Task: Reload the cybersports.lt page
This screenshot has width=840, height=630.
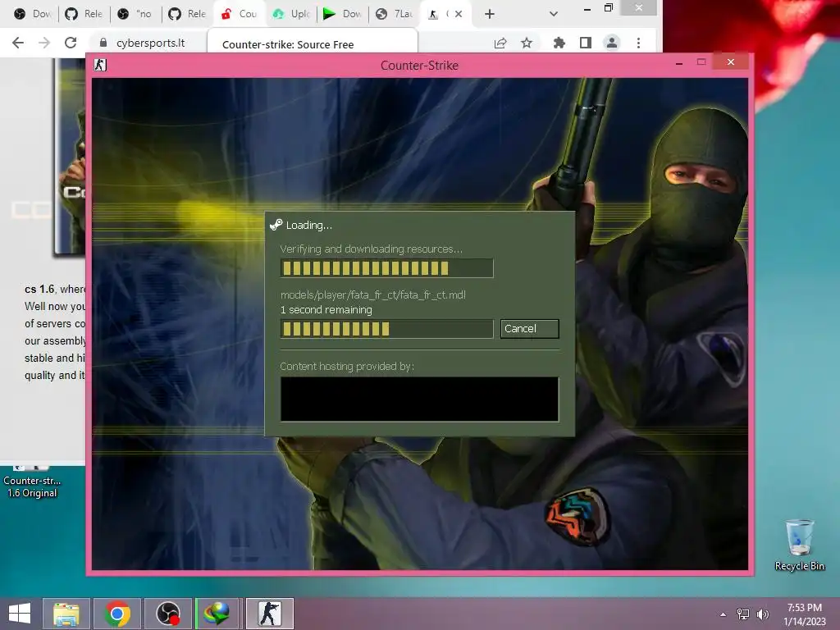Action: point(71,43)
